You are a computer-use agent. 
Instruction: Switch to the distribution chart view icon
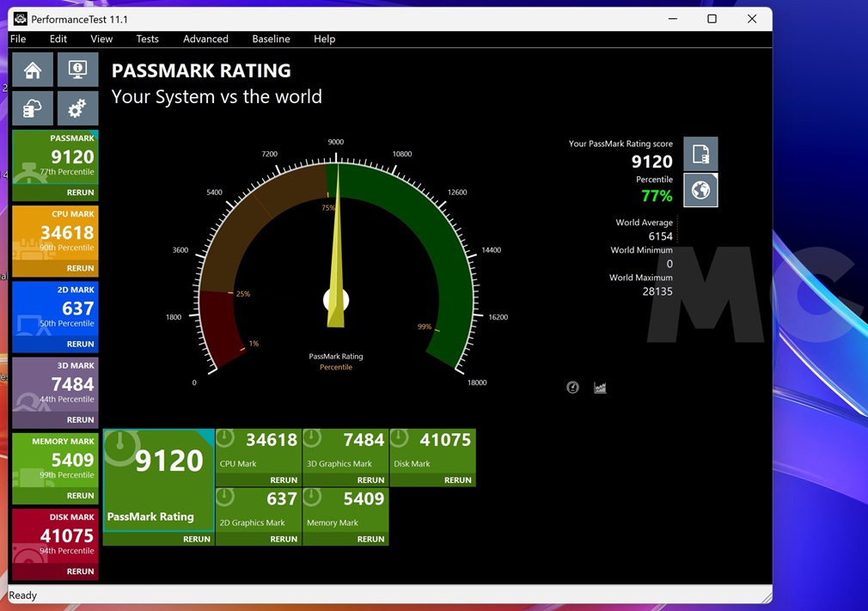[x=600, y=388]
